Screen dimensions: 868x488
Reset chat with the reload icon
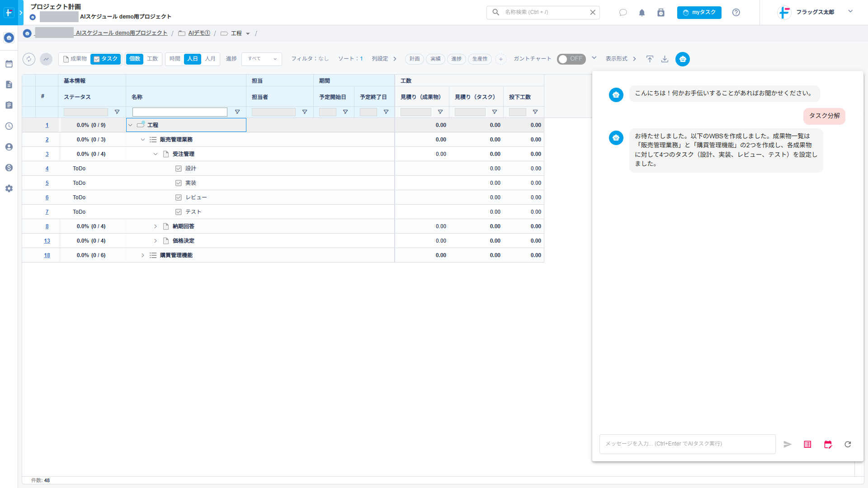pos(848,444)
